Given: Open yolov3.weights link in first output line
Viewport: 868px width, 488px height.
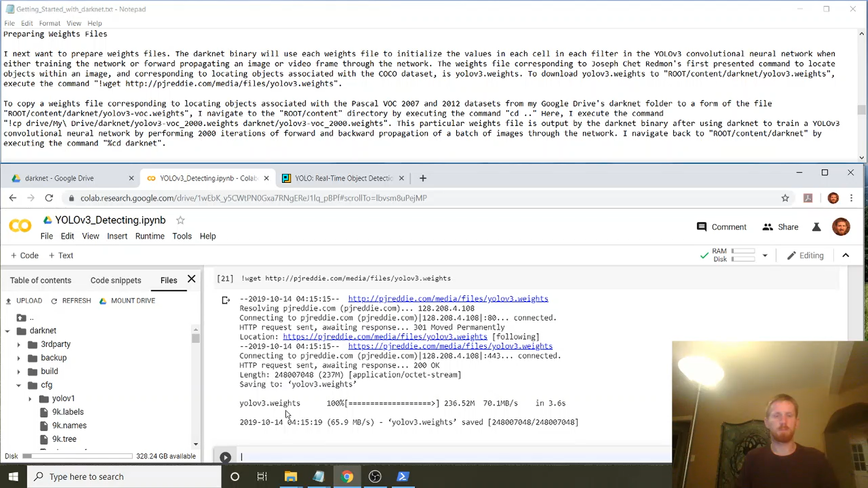Looking at the screenshot, I should (x=448, y=299).
